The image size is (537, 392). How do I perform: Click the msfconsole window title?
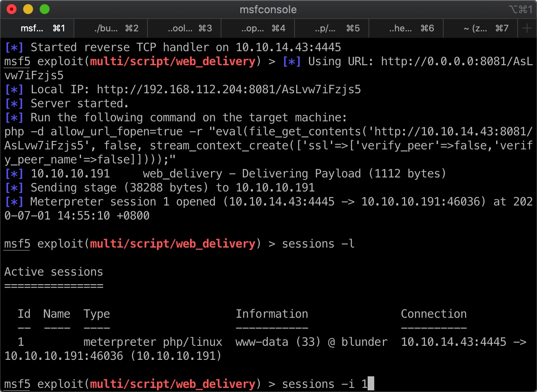[x=268, y=9]
